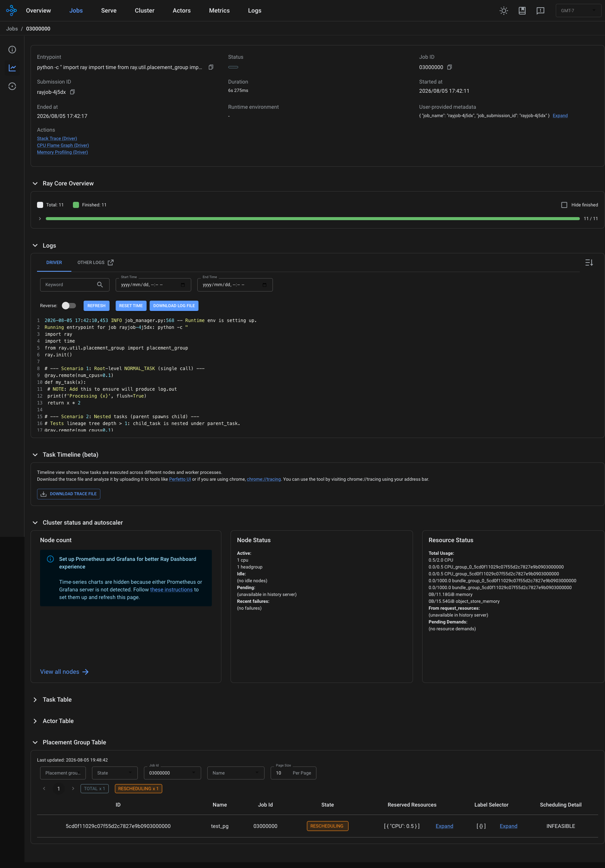
Task: Open the documentation book icon
Action: [x=522, y=11]
